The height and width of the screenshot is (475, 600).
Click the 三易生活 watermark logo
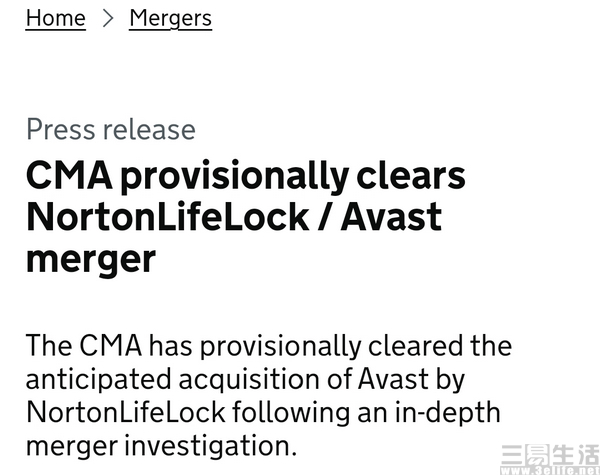pos(550,454)
